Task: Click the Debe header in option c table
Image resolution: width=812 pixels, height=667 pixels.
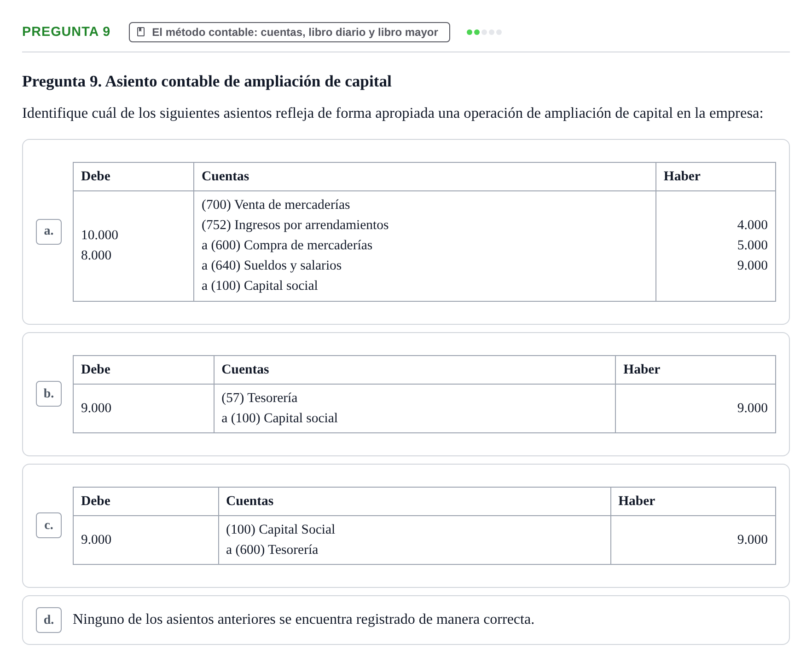Action: pyautogui.click(x=96, y=501)
